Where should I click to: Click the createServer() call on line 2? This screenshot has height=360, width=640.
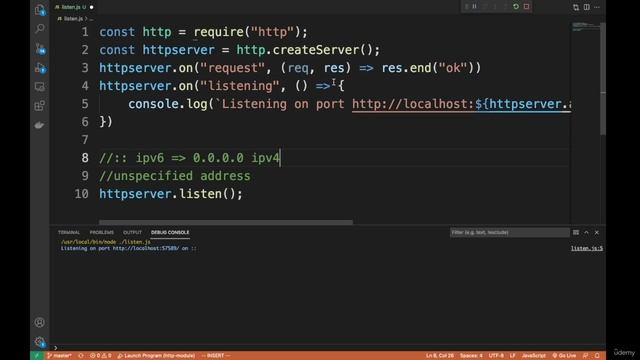(322, 50)
